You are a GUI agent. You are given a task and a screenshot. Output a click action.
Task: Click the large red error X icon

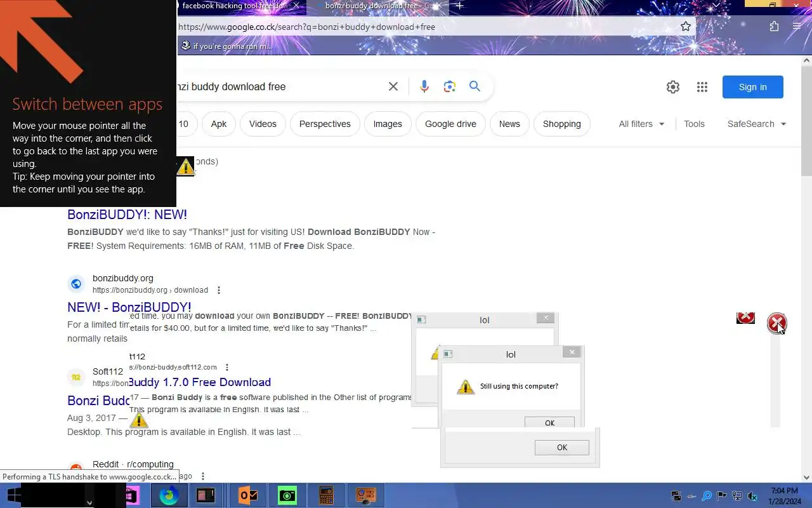tap(776, 323)
